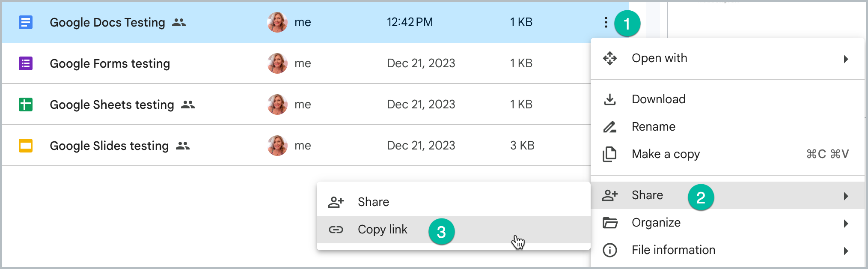Click the three-dot more actions icon
This screenshot has height=269, width=868.
(x=606, y=22)
